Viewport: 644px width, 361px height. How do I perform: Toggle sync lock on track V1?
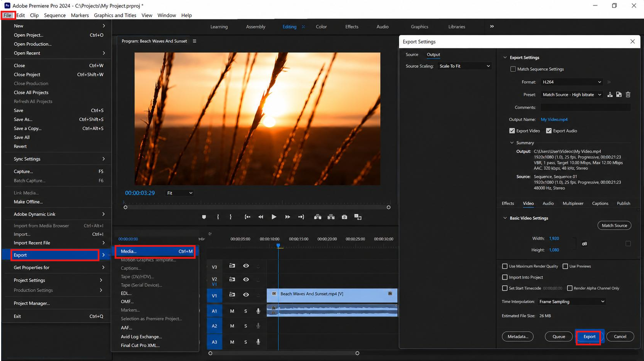click(x=232, y=295)
